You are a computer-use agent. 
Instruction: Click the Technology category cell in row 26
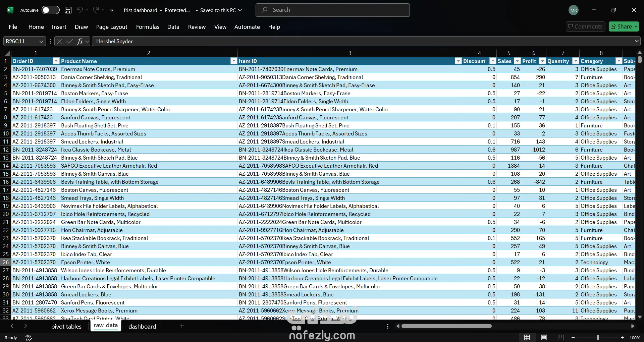point(601,262)
